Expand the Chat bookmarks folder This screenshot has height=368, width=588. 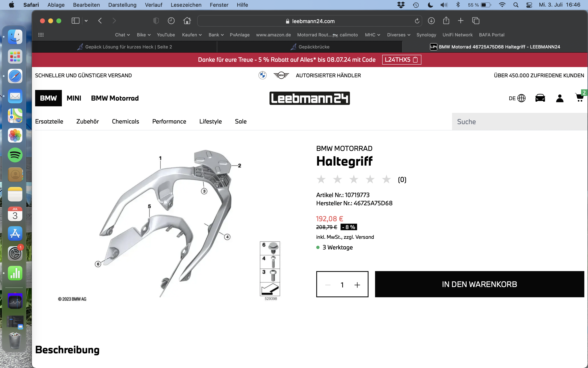tap(122, 35)
